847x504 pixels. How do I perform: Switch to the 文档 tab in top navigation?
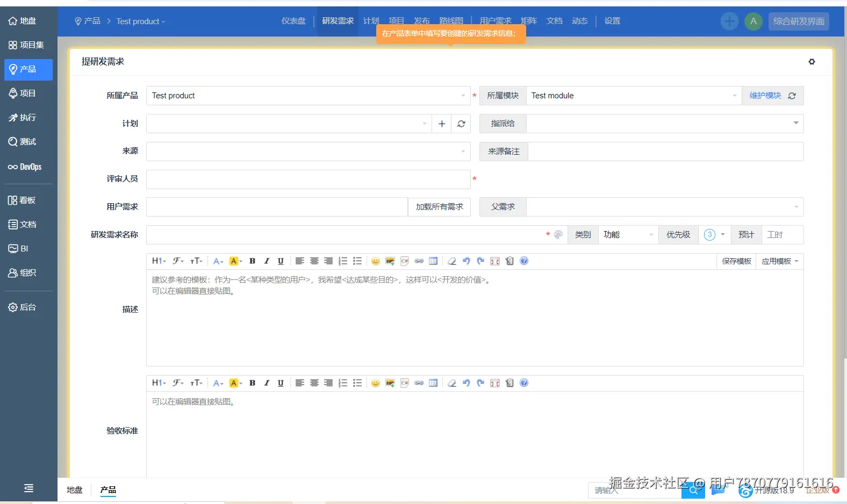[x=555, y=21]
